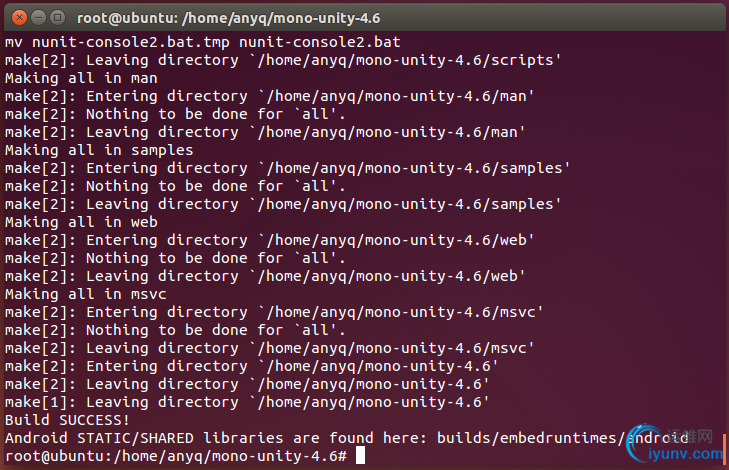Click the "Build SUCCESS!" output line
Viewport: 729px width, 470px height.
67,420
